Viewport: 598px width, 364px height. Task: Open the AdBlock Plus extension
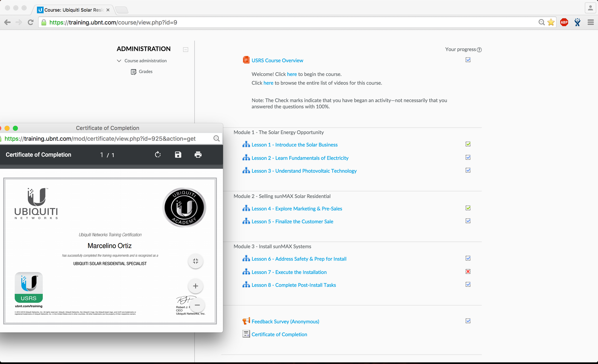coord(564,22)
